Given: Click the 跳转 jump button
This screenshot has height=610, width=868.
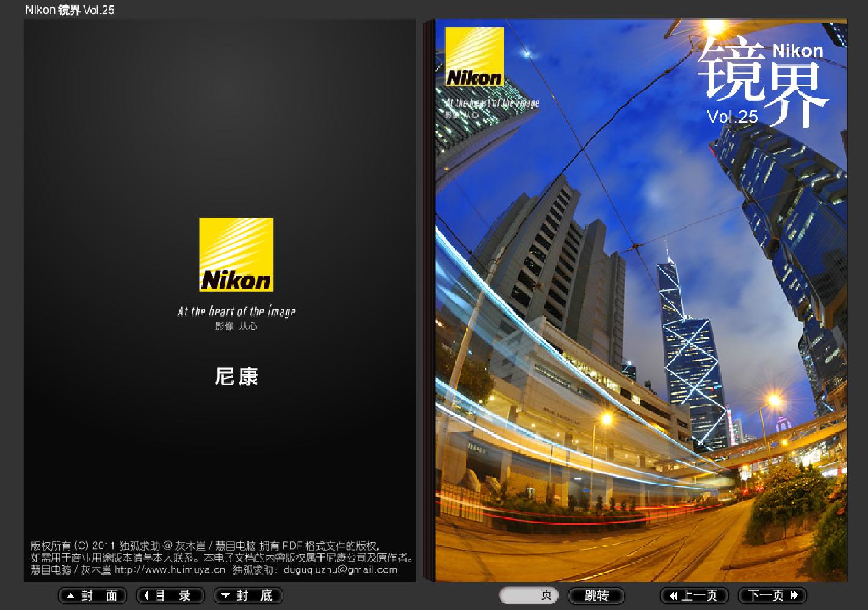Looking at the screenshot, I should (596, 595).
